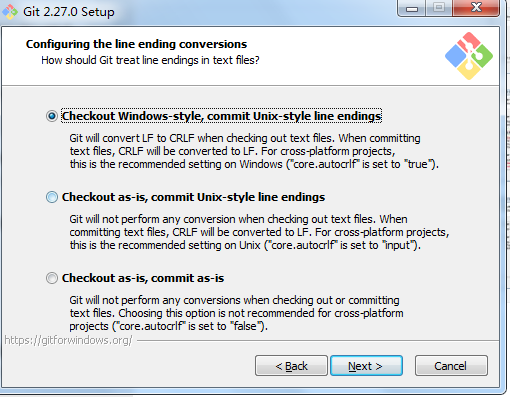Cancel the Git setup wizard
Image resolution: width=510 pixels, height=397 pixels.
coord(451,366)
